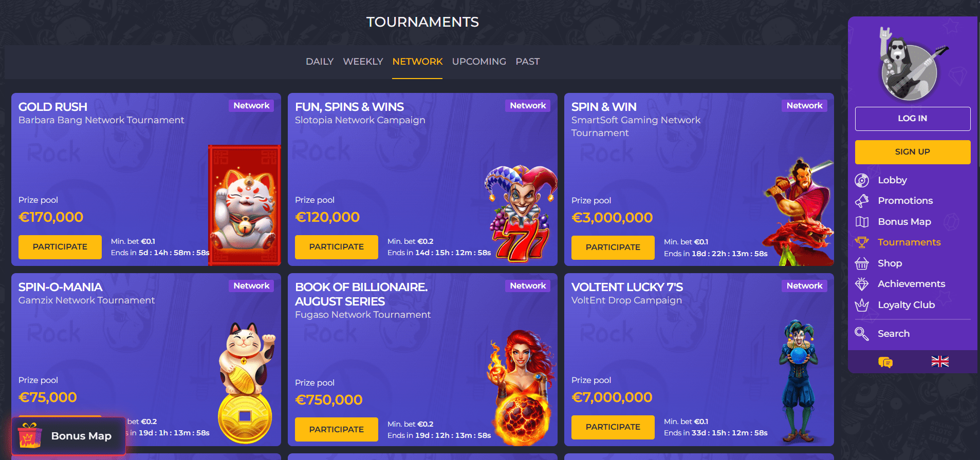This screenshot has height=460, width=980.
Task: Open the Loyalty Club crown icon
Action: pyautogui.click(x=862, y=305)
